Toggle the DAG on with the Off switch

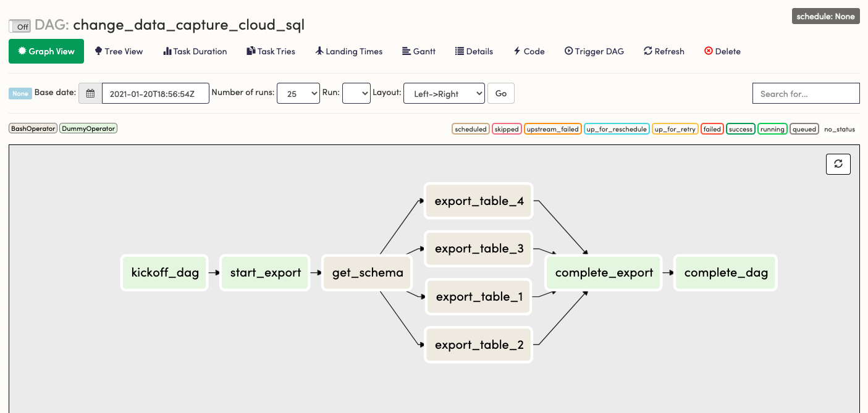click(x=19, y=26)
